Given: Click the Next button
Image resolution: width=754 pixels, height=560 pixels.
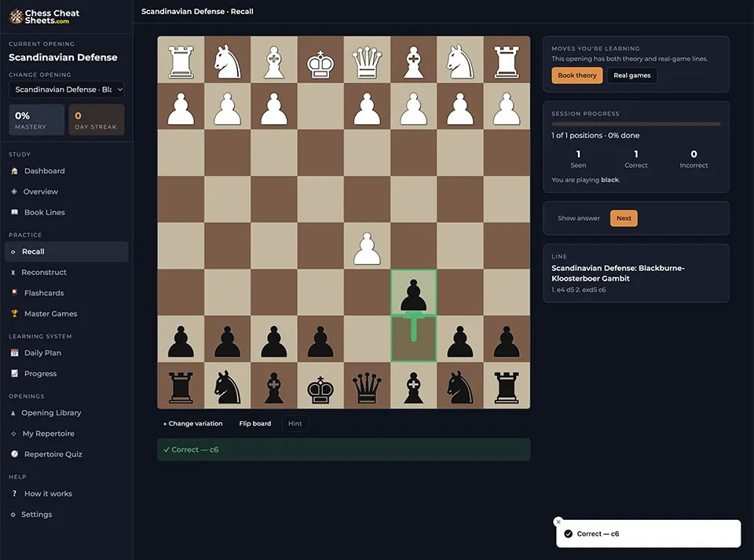Looking at the screenshot, I should click(x=624, y=218).
